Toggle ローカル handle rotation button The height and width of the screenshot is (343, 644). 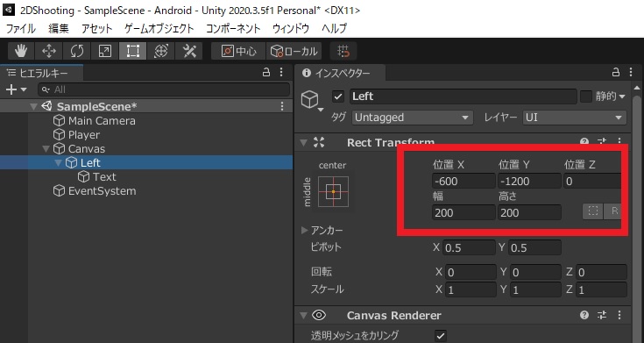294,51
